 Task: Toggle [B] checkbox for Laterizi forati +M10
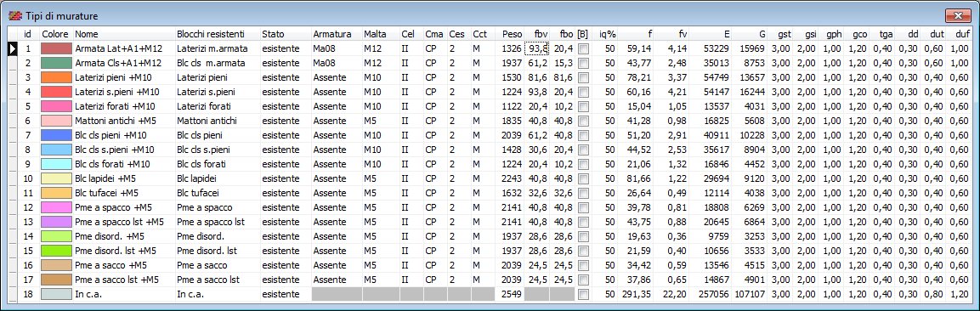click(x=582, y=106)
